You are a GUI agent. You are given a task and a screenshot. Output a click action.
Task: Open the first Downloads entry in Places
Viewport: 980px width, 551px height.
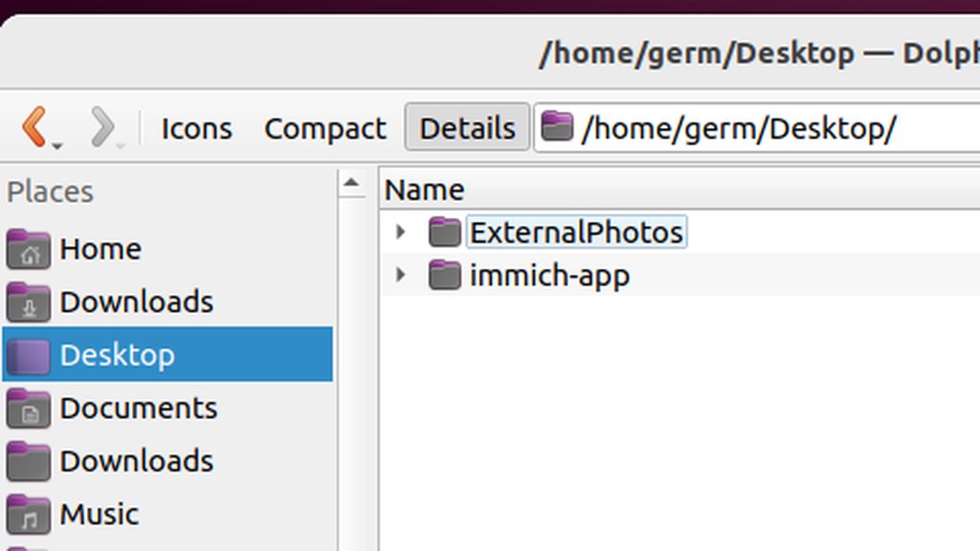pos(136,302)
